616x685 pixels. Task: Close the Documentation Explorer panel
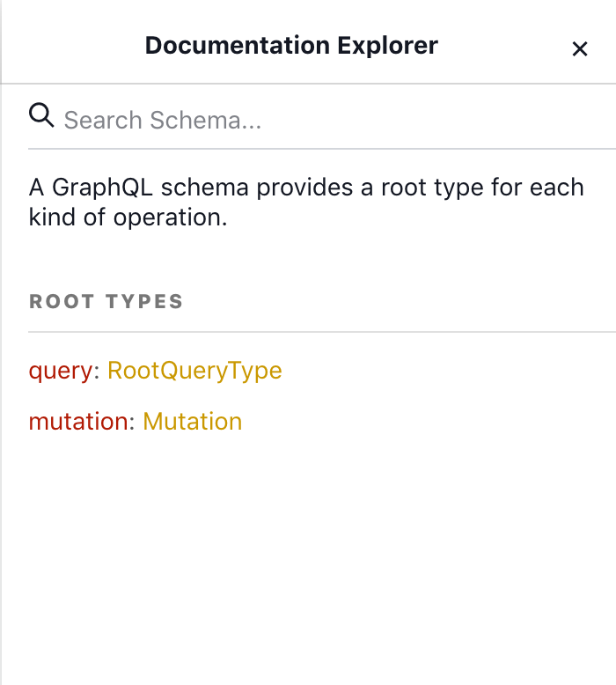coord(580,48)
